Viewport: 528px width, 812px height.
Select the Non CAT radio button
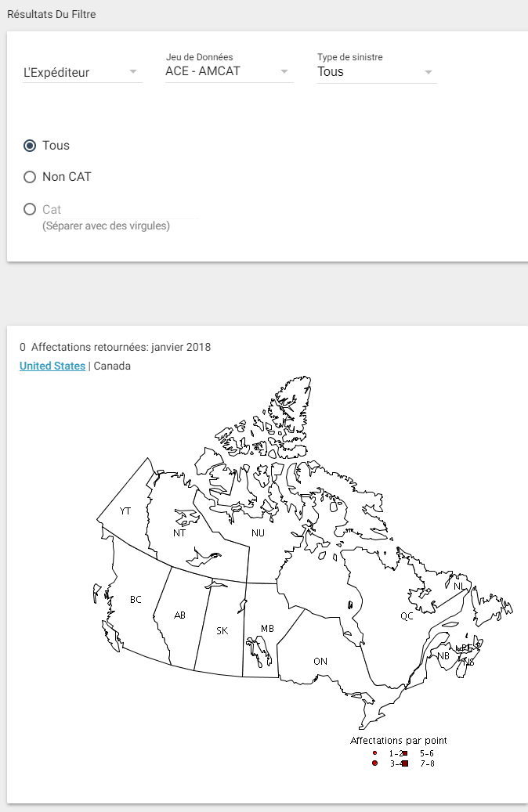31,177
